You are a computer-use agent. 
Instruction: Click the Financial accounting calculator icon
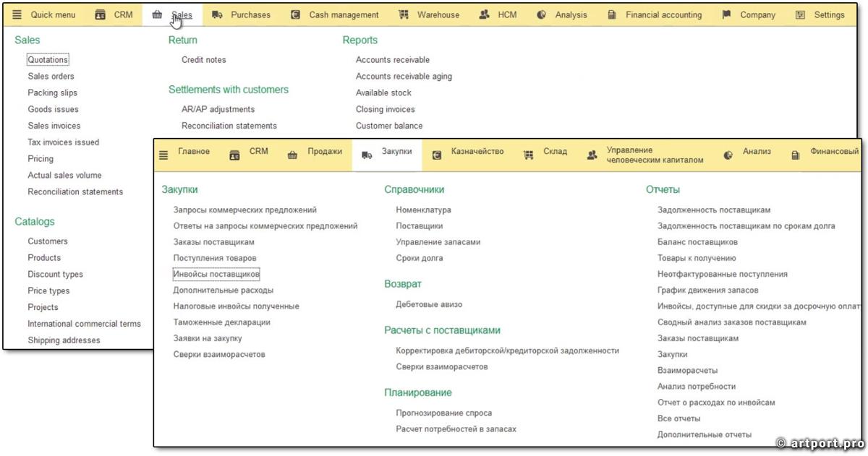tap(612, 14)
